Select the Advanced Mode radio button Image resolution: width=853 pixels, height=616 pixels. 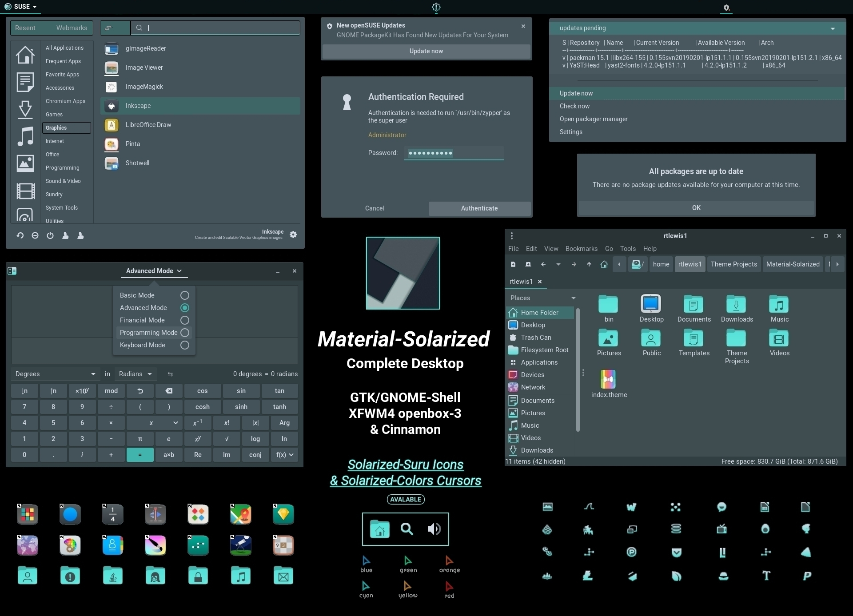(185, 308)
